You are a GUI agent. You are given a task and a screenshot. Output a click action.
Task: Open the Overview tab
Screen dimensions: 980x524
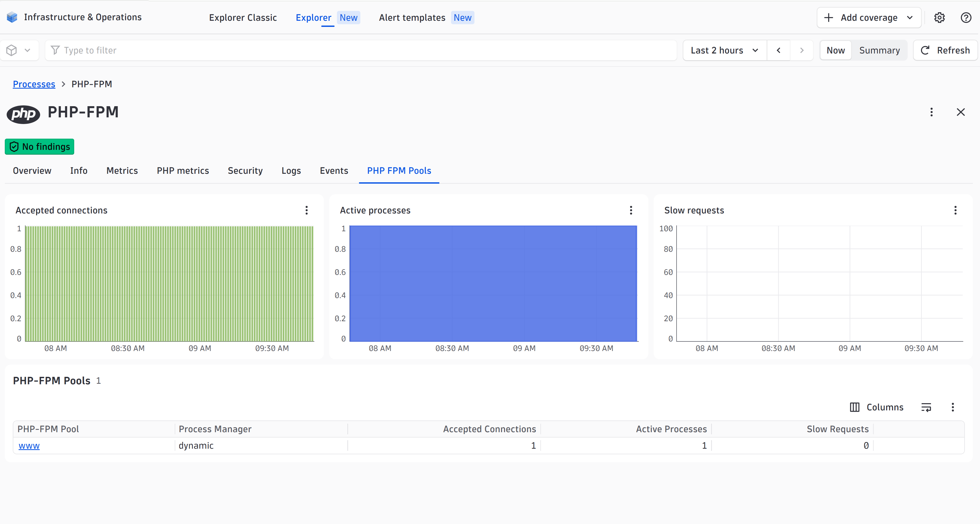coord(32,171)
